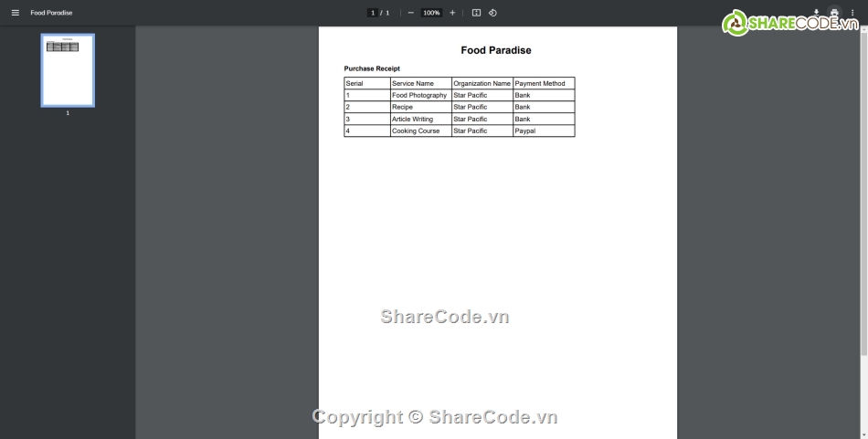
Task: Click the Food Paradise document heading
Action: tap(496, 50)
